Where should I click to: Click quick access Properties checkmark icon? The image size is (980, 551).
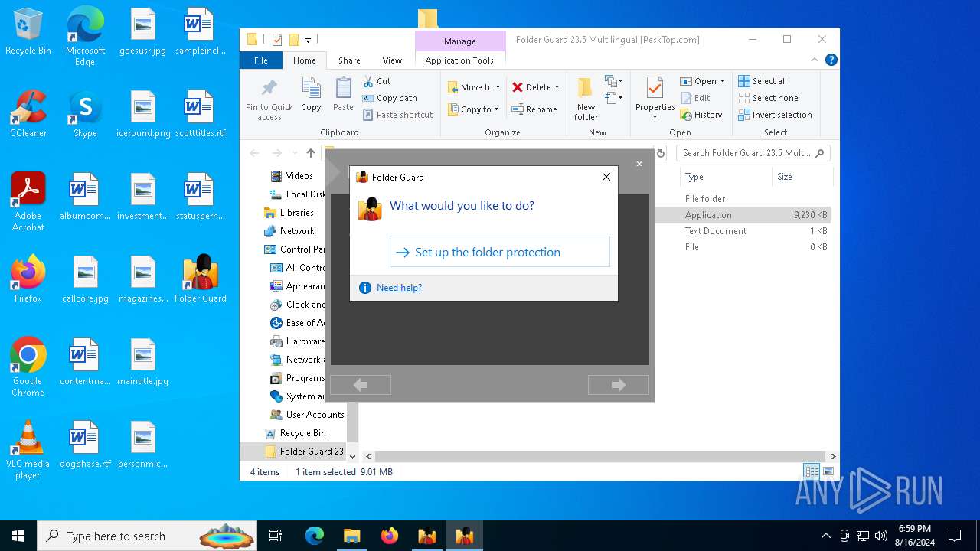tap(276, 40)
